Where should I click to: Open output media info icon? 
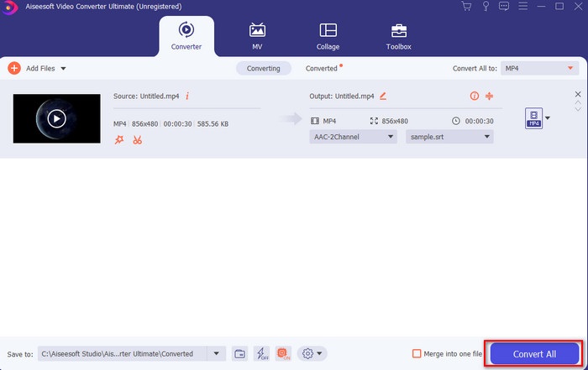[475, 96]
